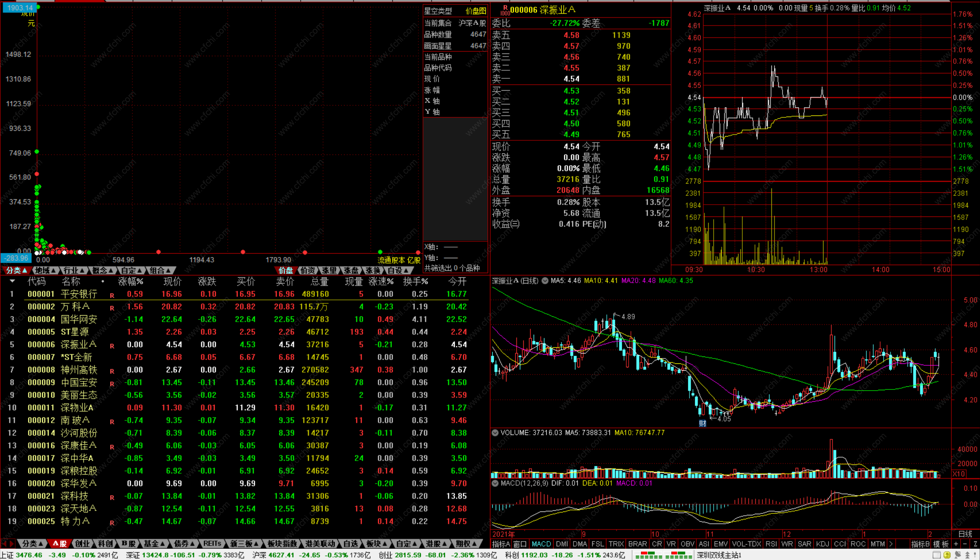
Task: Click the 模板 template button
Action: click(x=940, y=544)
